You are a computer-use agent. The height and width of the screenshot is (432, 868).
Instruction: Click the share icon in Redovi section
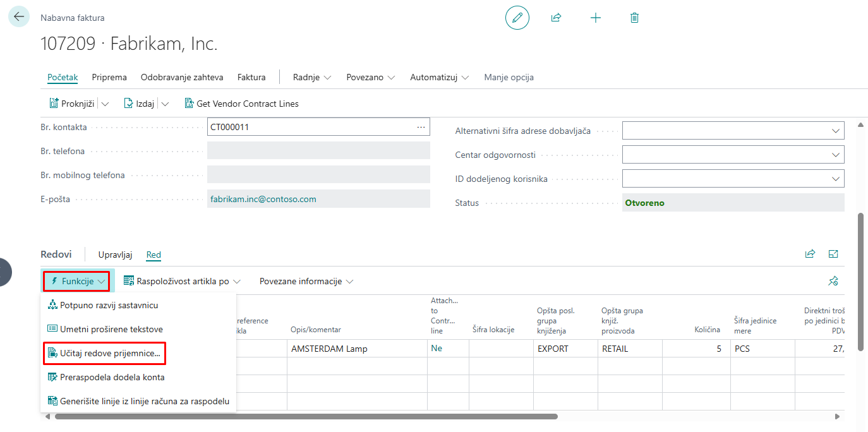coord(810,254)
